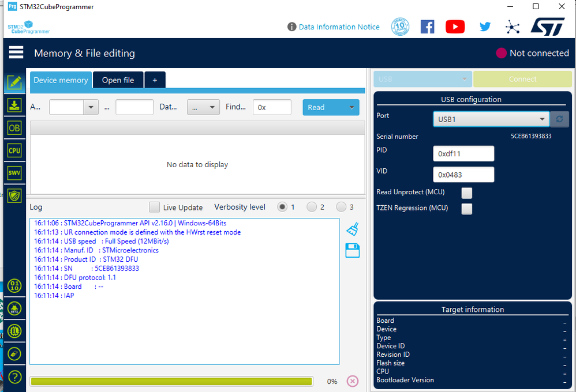The image size is (576, 392).
Task: Click the ST community network icon
Action: point(513,27)
